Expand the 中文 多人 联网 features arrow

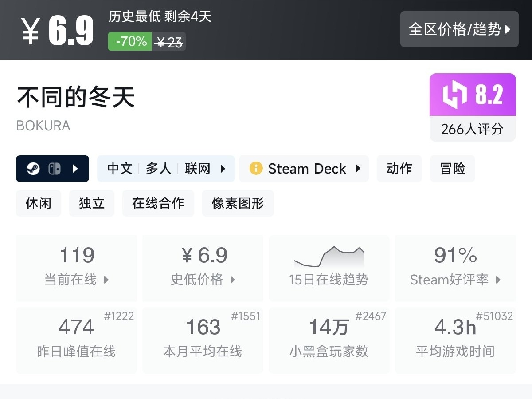point(223,169)
